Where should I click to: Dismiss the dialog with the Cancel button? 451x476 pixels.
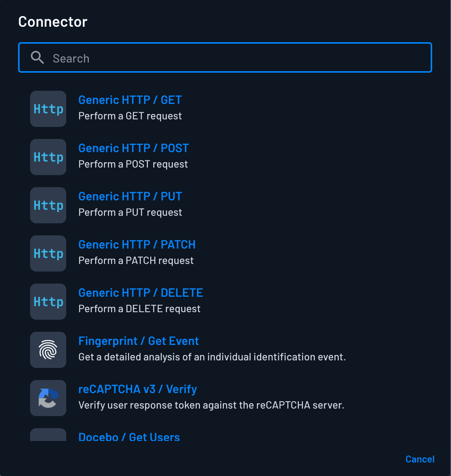(420, 459)
